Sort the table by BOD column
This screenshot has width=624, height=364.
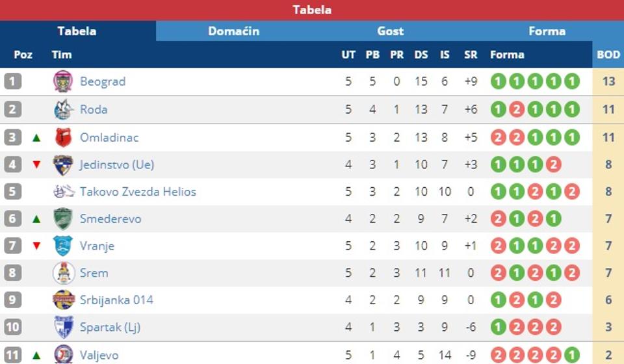tap(608, 55)
